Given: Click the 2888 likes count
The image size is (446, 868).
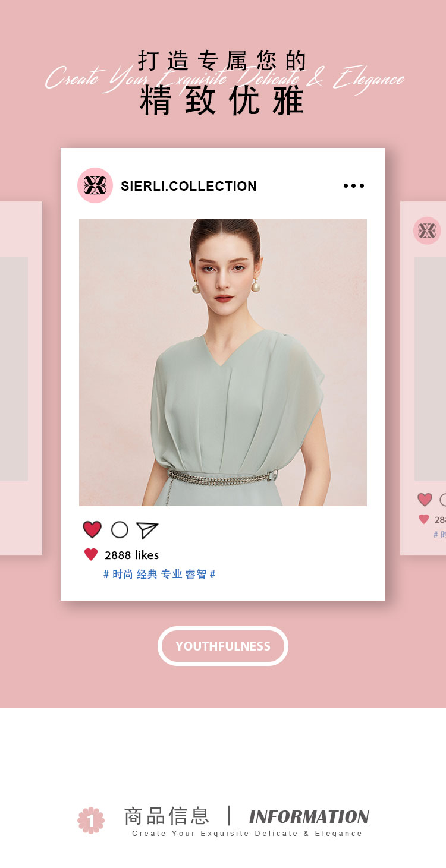Looking at the screenshot, I should pyautogui.click(x=132, y=555).
